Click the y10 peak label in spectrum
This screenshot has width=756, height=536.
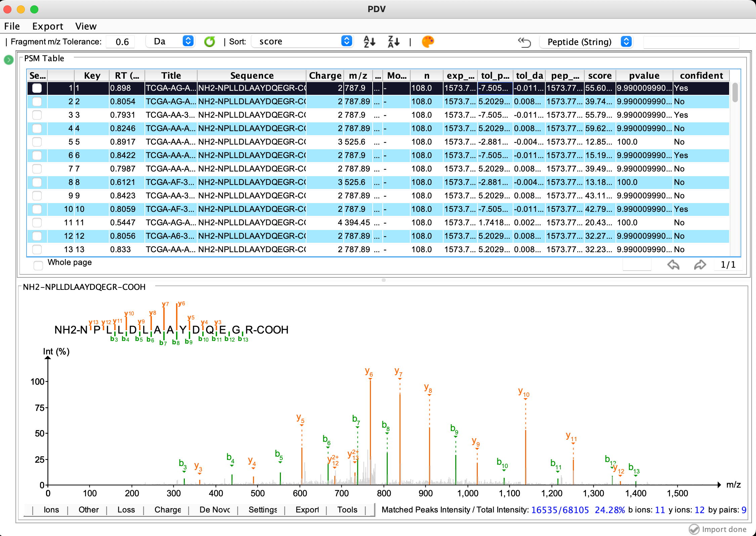click(524, 392)
